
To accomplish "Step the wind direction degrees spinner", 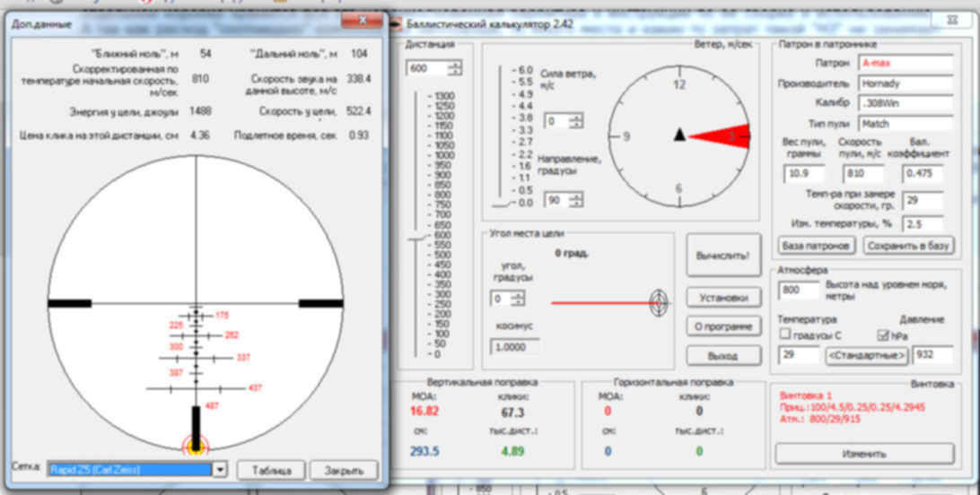I will point(574,200).
